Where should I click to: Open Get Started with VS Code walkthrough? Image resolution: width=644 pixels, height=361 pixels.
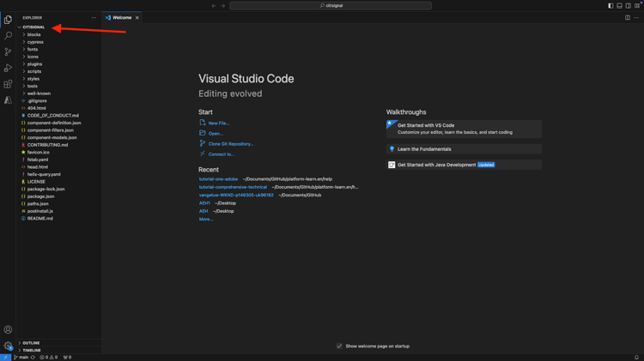pos(464,129)
